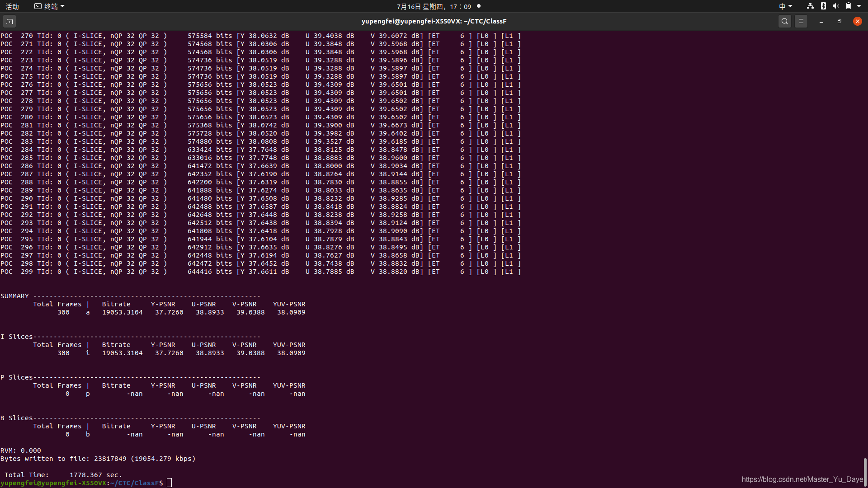Open new terminal tab icon
868x488 pixels.
point(9,21)
